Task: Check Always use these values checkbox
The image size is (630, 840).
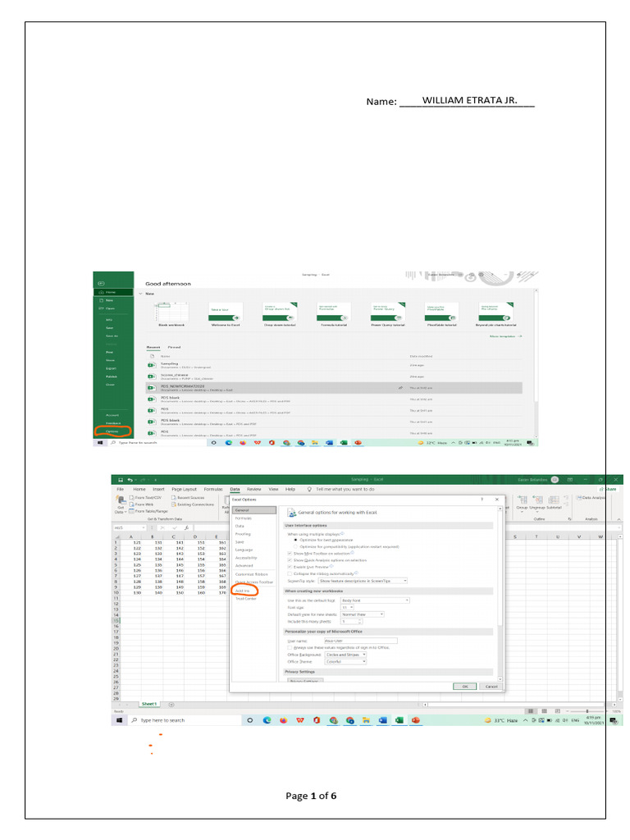Action: [290, 648]
